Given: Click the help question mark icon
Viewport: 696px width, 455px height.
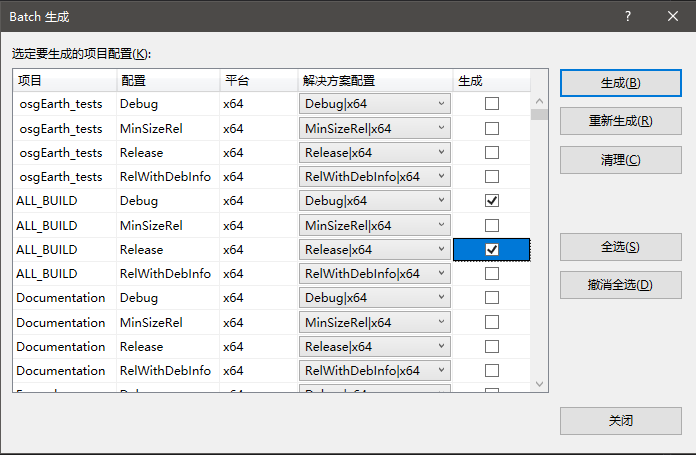Looking at the screenshot, I should [627, 16].
